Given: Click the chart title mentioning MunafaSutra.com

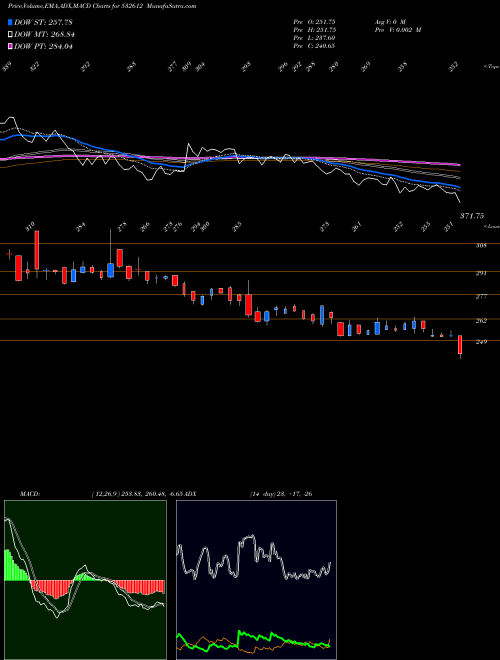Looking at the screenshot, I should [102, 6].
